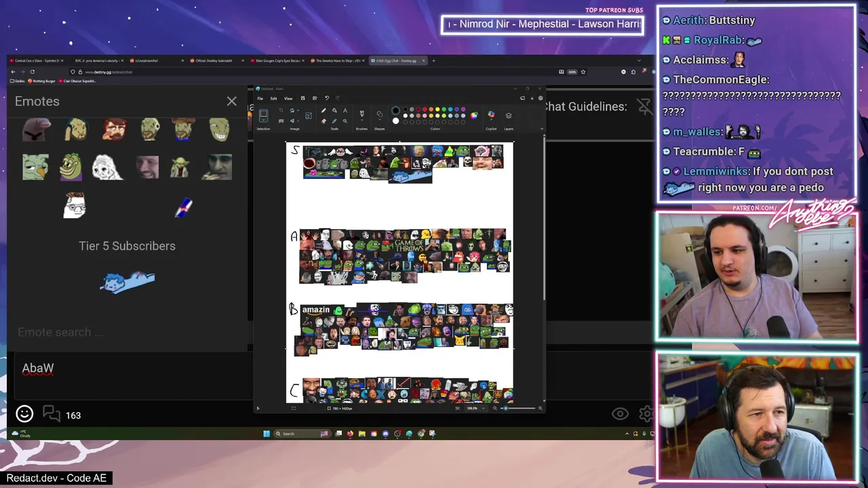Select the yellow color swatch in Paint

(x=437, y=109)
